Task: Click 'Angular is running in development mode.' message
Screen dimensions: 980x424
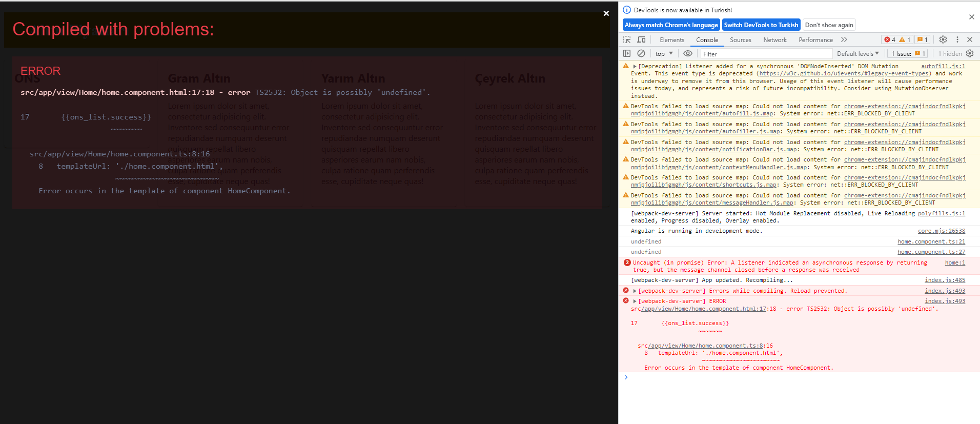Action: click(x=697, y=231)
